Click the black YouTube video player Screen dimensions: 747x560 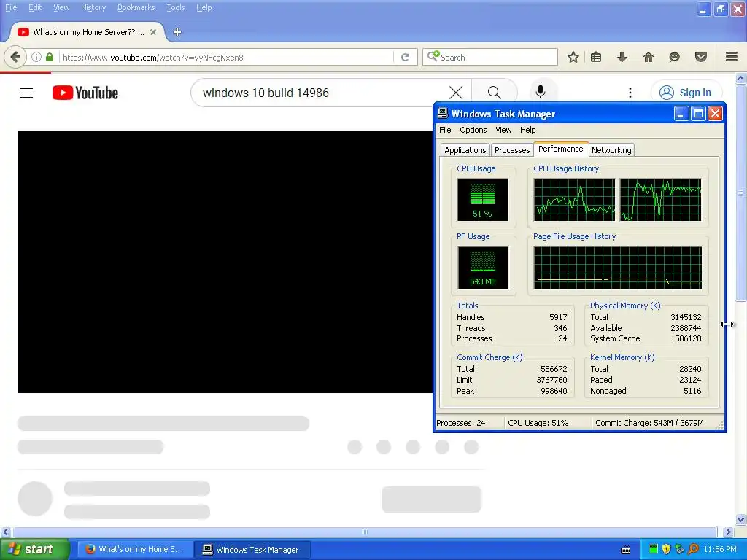point(225,262)
